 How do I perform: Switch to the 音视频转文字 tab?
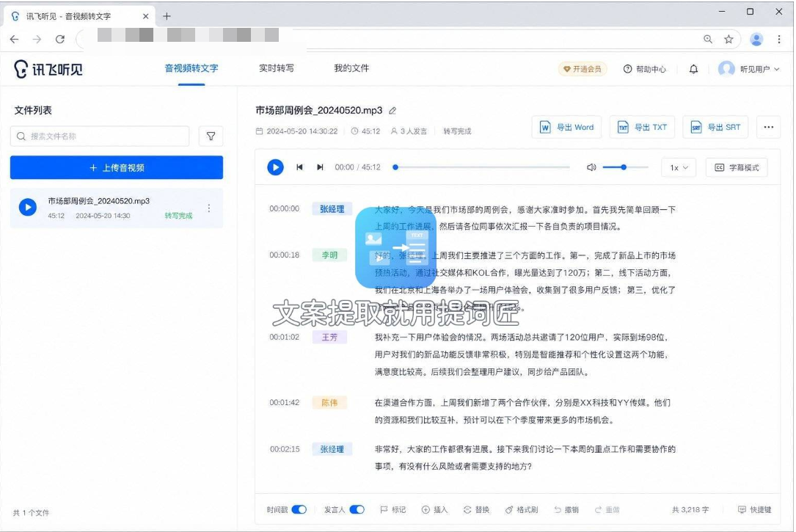point(191,68)
